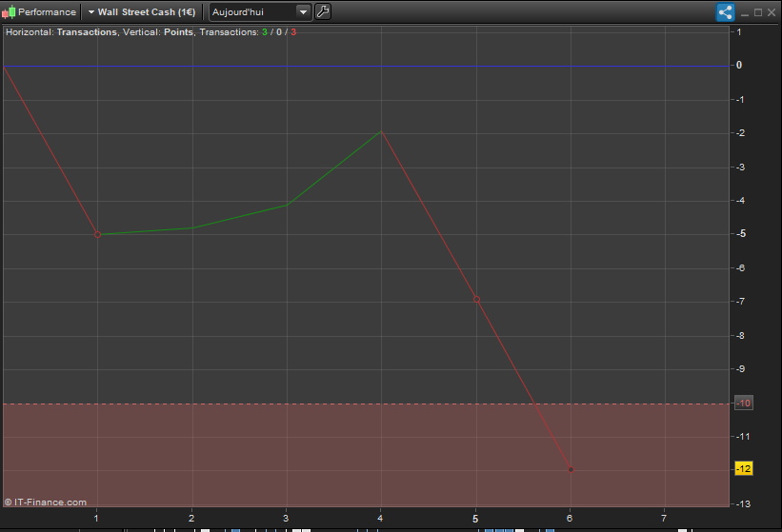Click the yellow -12 current value label
The width and height of the screenshot is (782, 532).
(x=744, y=469)
